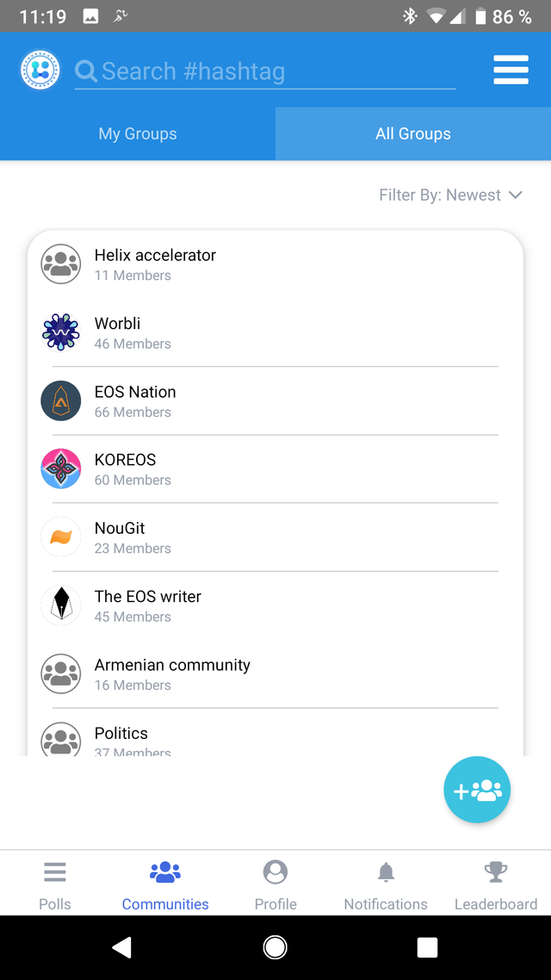This screenshot has width=551, height=980.
Task: Expand the filter chevron arrow
Action: coord(516,195)
